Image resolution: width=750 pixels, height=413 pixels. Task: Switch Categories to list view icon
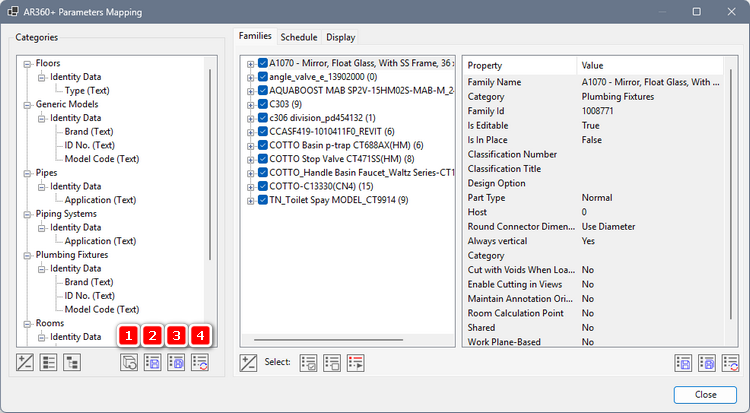point(48,362)
